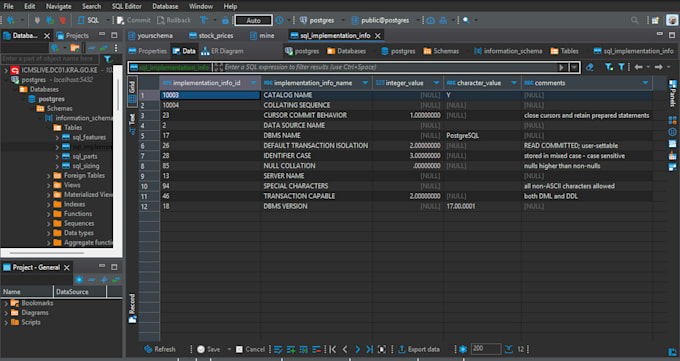This screenshot has height=361, width=680.
Task: Click the eraser clear filter icon
Action: pos(589,67)
